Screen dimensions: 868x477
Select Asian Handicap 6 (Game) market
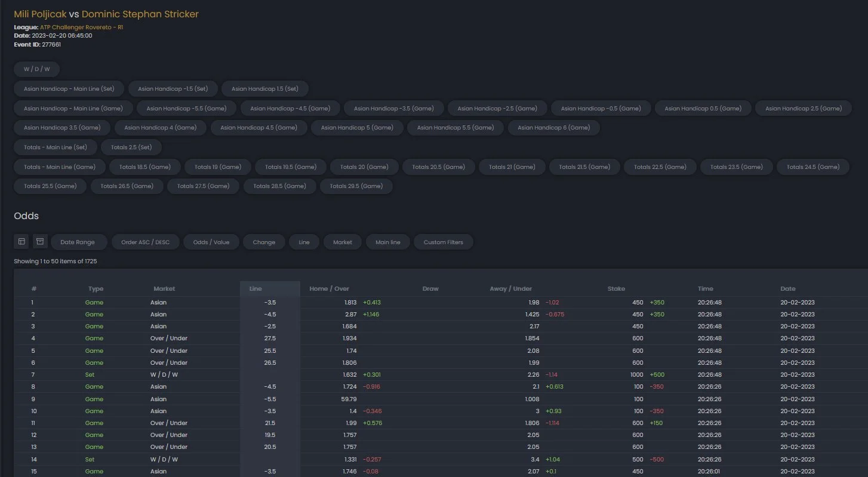point(553,128)
